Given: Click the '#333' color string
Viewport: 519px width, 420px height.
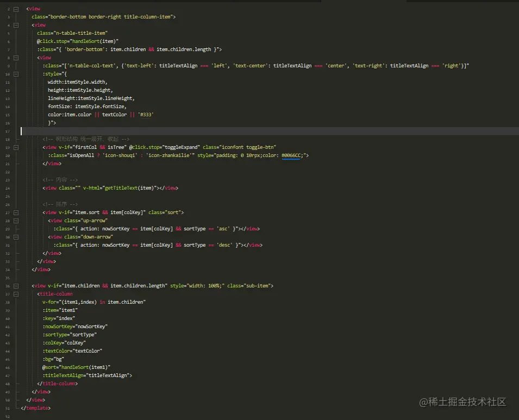Looking at the screenshot, I should [x=146, y=115].
